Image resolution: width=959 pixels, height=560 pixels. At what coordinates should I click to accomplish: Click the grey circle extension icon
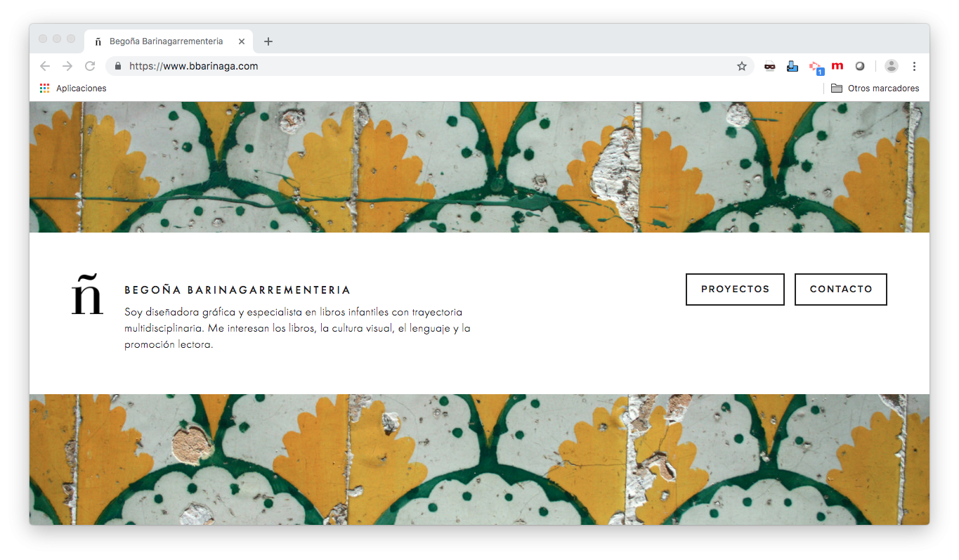860,66
